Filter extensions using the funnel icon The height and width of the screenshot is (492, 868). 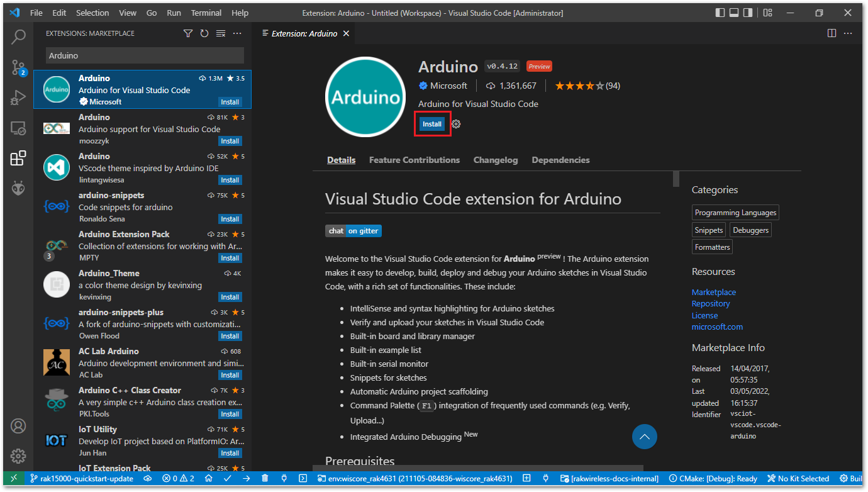(187, 33)
